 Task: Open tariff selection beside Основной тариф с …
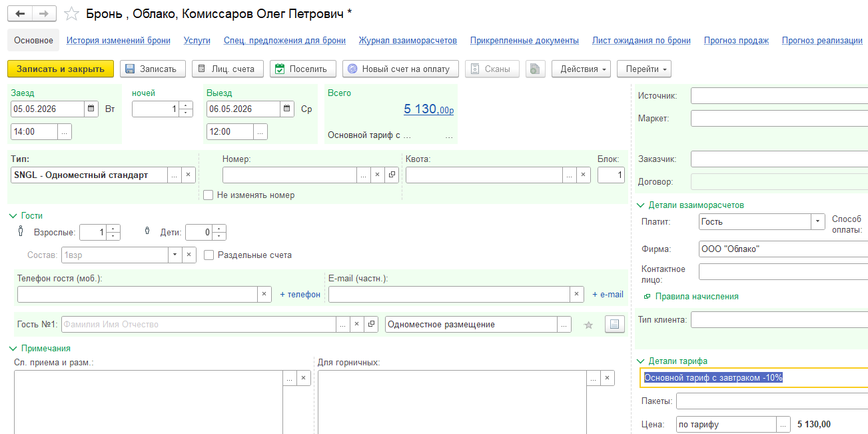pyautogui.click(x=449, y=135)
